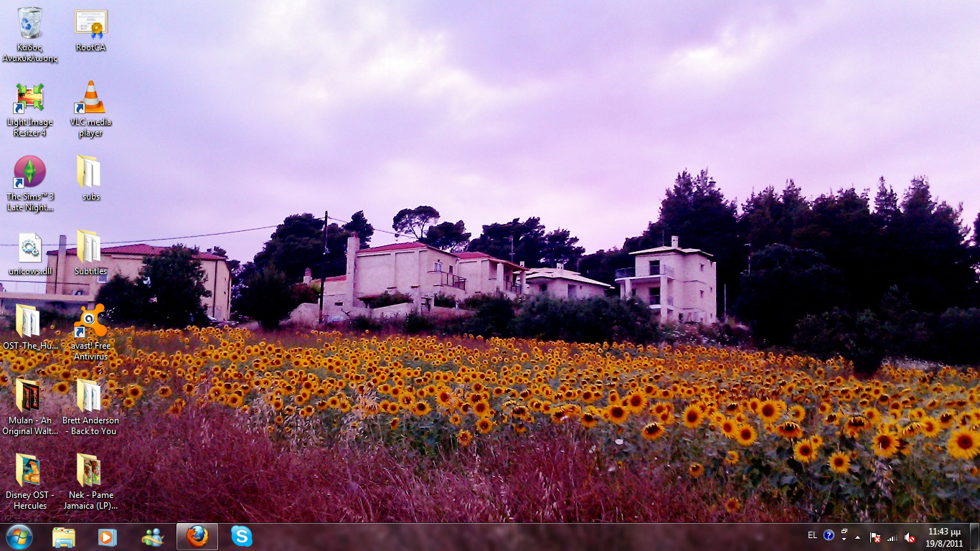
Task: Select the VLC media player shortcut
Action: [x=91, y=109]
